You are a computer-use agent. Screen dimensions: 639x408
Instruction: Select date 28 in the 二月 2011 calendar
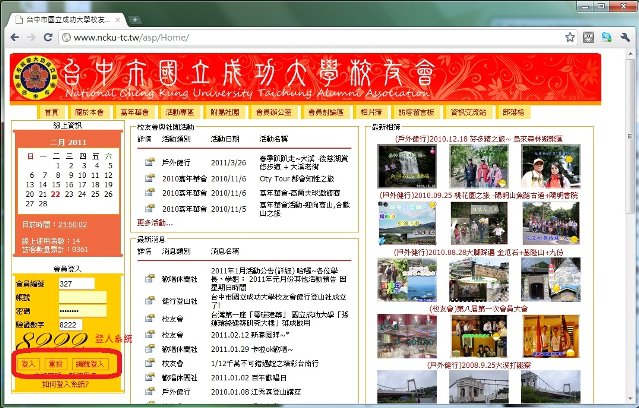tap(43, 203)
